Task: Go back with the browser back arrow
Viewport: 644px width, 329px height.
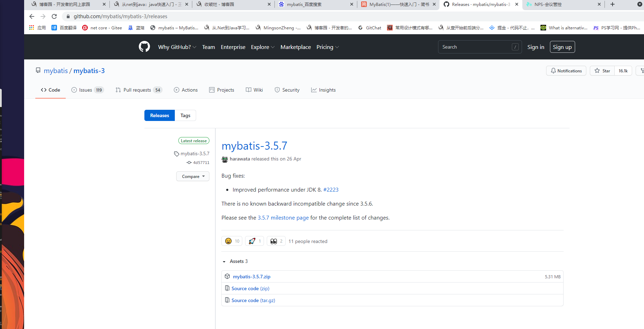Action: pos(32,16)
